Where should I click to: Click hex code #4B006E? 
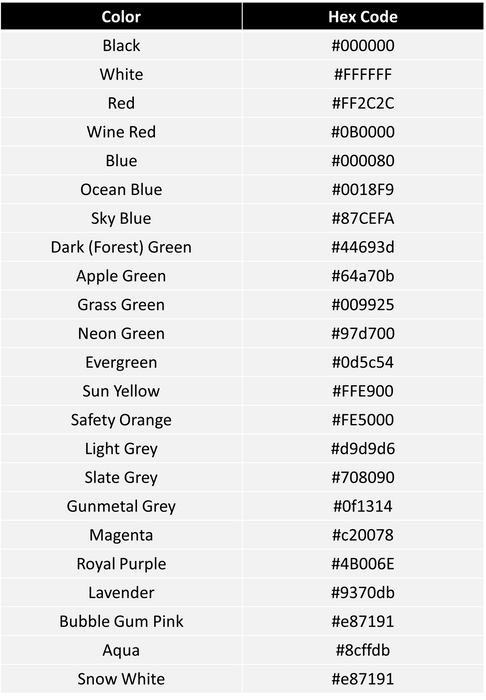(363, 563)
